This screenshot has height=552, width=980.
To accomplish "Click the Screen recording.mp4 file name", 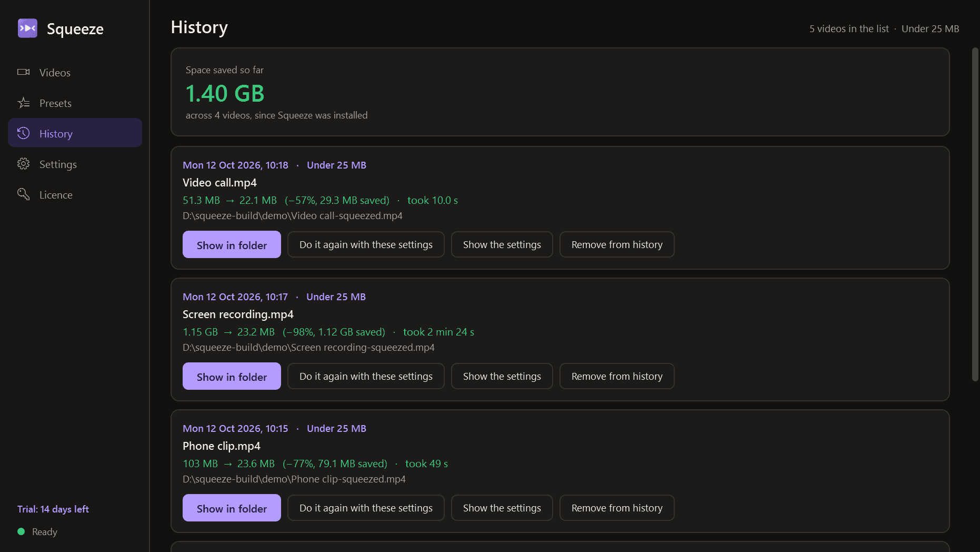I will 238,314.
